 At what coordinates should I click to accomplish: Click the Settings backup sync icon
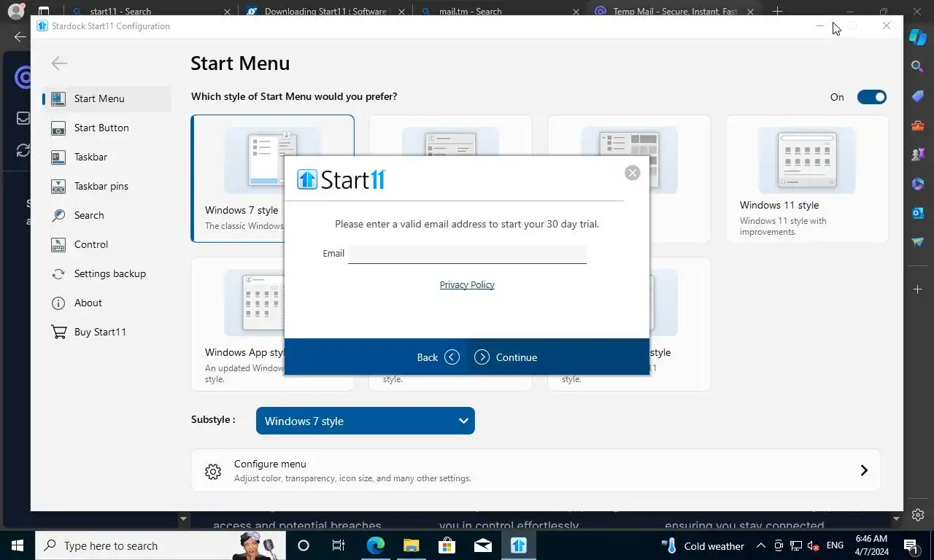[58, 273]
